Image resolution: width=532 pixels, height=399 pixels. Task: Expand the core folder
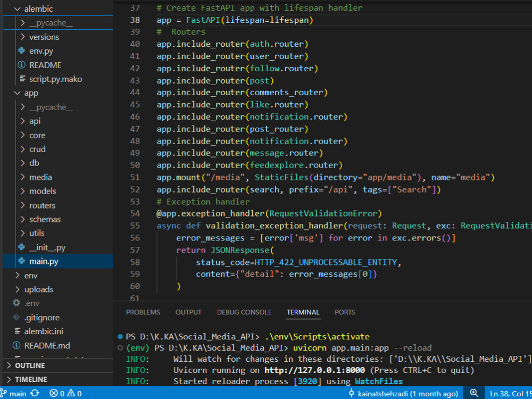tap(23, 135)
